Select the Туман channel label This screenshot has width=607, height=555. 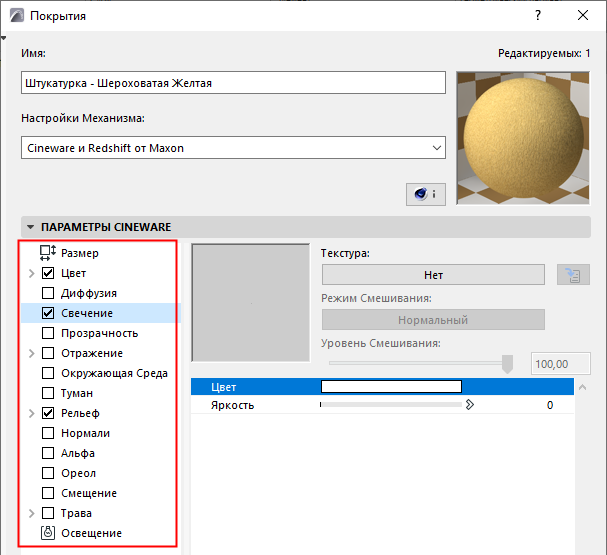point(77,393)
